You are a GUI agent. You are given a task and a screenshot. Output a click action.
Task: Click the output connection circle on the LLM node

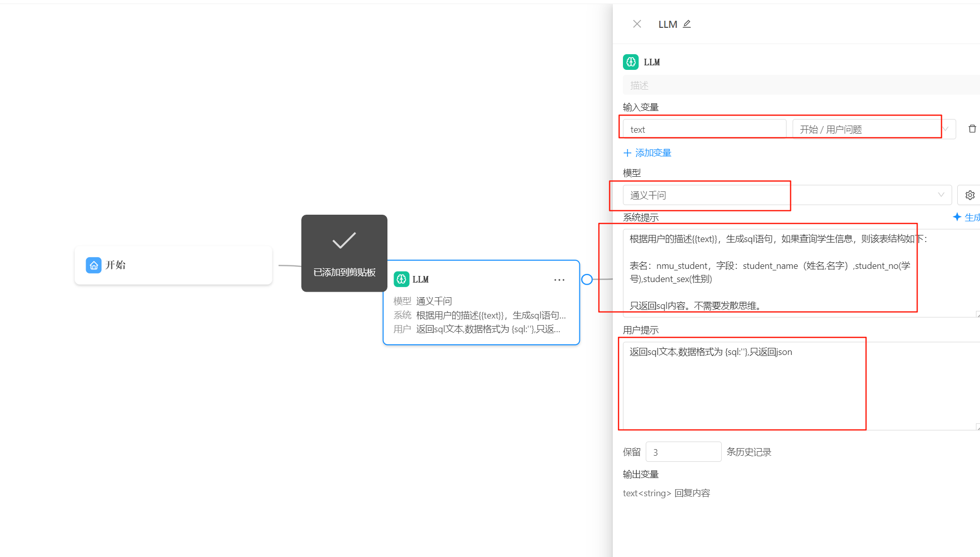click(x=587, y=279)
